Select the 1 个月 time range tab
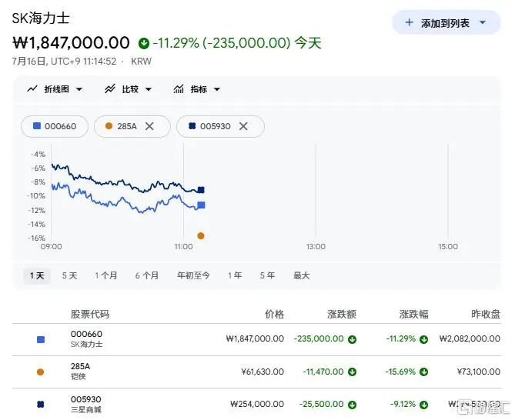Screen dimensions: 515x420 click(x=105, y=275)
